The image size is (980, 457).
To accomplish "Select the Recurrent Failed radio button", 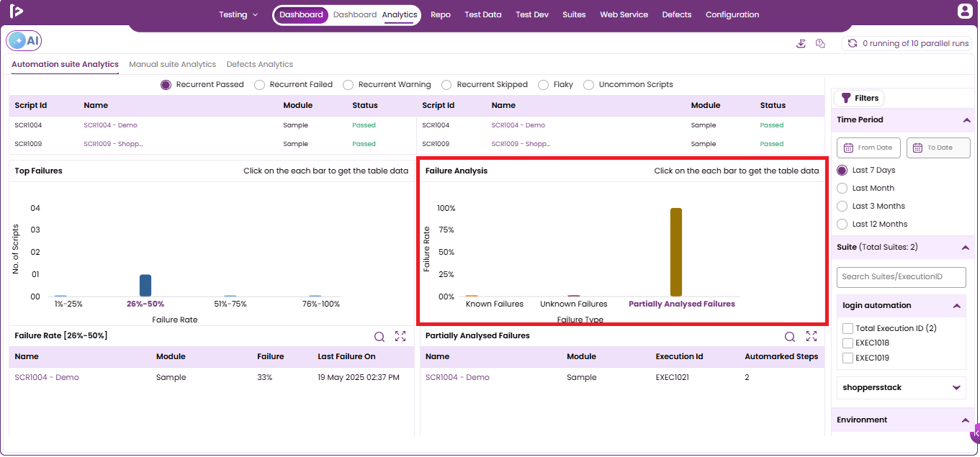I will click(260, 85).
